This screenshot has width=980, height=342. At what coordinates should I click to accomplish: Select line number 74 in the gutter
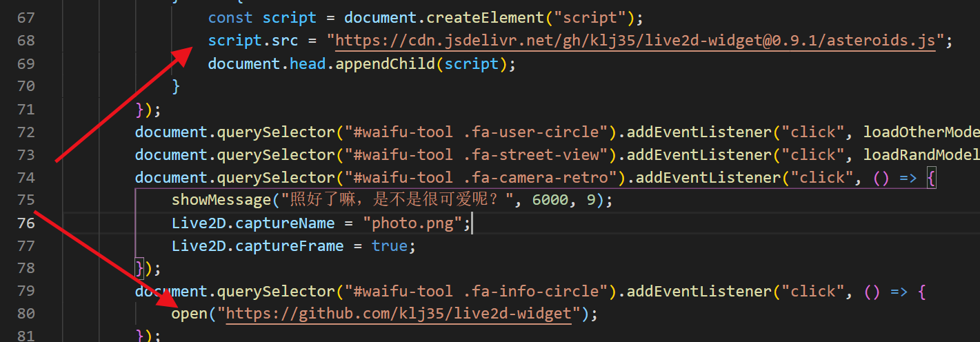[x=26, y=177]
